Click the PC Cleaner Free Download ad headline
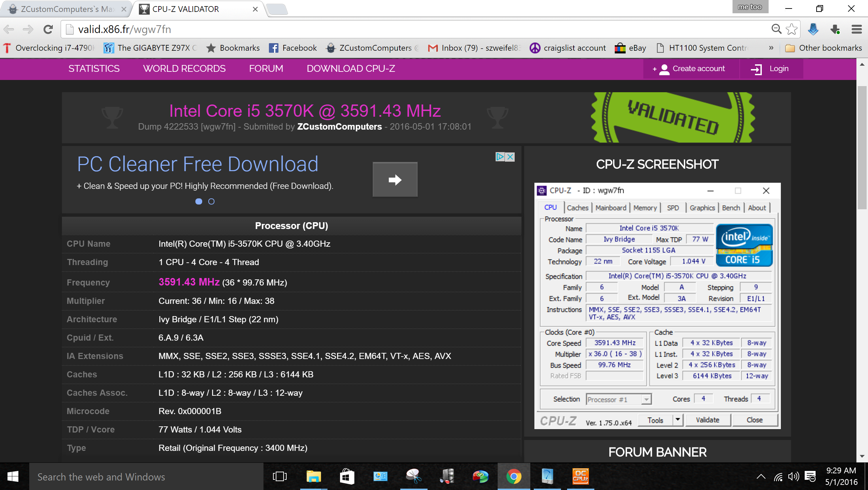 point(197,164)
